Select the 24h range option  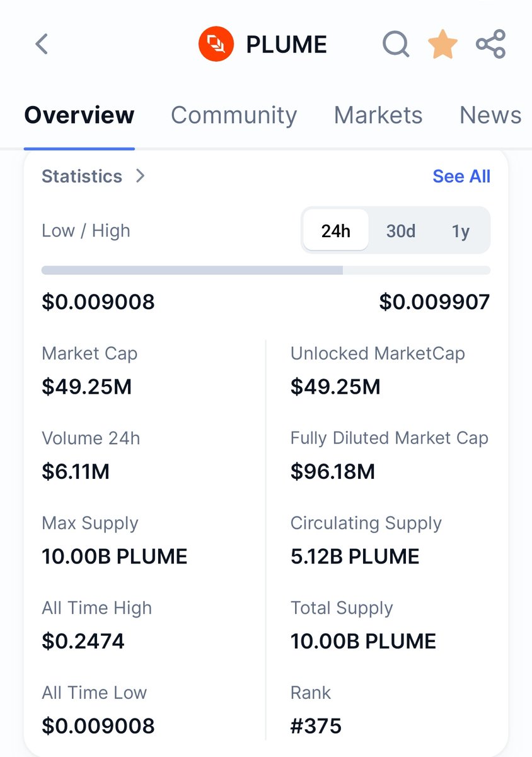click(336, 230)
